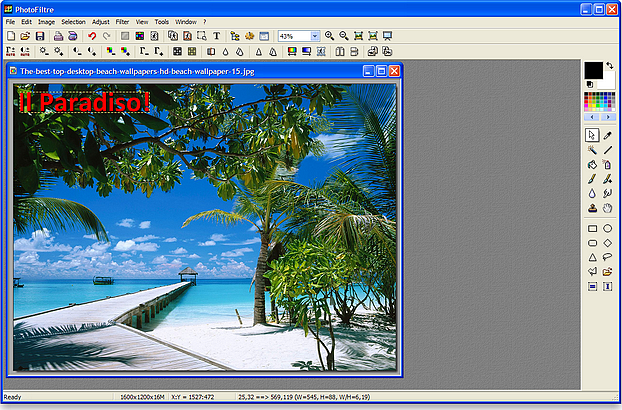Screen dimensions: 622x410
Task: Reduce contrast with the half-circle minus icon
Action: pos(77,51)
